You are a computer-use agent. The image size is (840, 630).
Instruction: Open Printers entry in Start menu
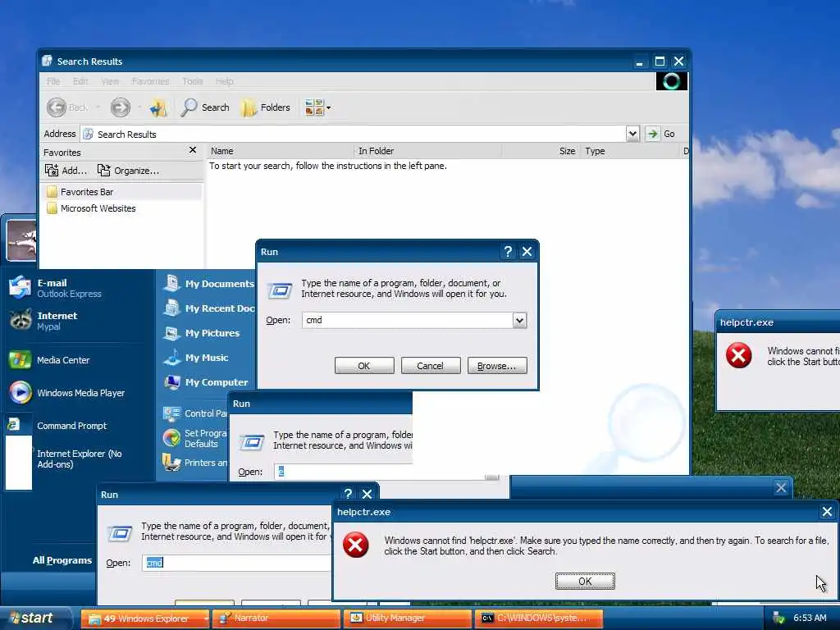pos(195,462)
